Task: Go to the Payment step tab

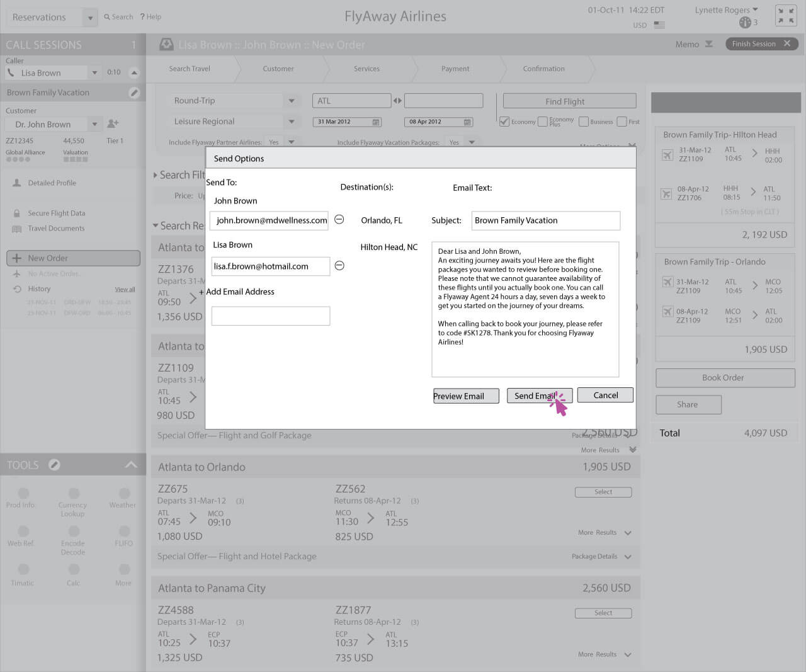Action: (455, 69)
